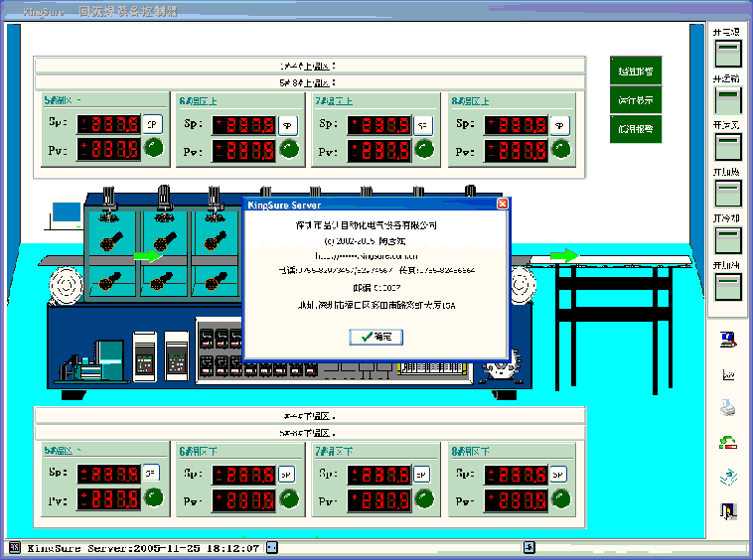Expand the 1#-4#上温区 header bar
753x560 pixels.
(x=310, y=66)
